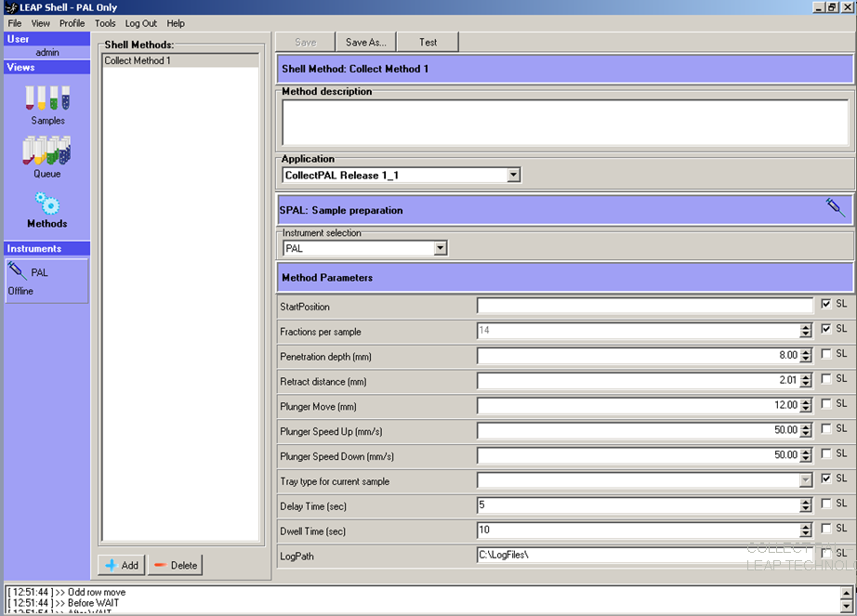857x616 pixels.
Task: Click Retract distance spinner arrows
Action: tap(806, 381)
